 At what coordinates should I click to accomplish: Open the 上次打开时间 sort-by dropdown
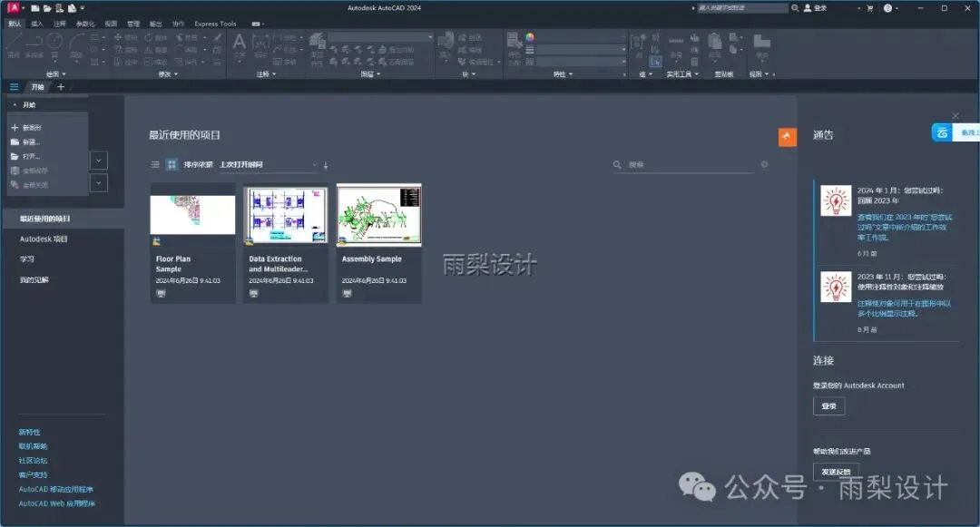[269, 164]
